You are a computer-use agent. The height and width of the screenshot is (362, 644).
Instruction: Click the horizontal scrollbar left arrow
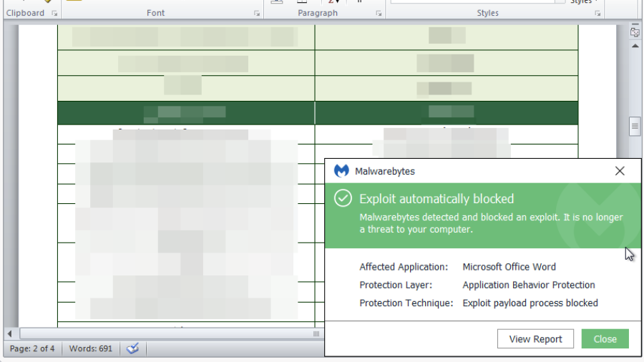coord(10,333)
